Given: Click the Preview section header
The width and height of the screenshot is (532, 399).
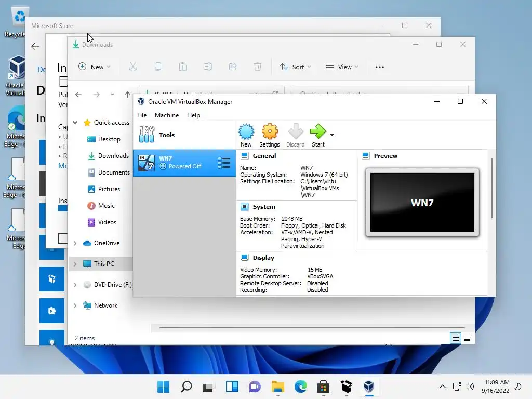Looking at the screenshot, I should (385, 156).
